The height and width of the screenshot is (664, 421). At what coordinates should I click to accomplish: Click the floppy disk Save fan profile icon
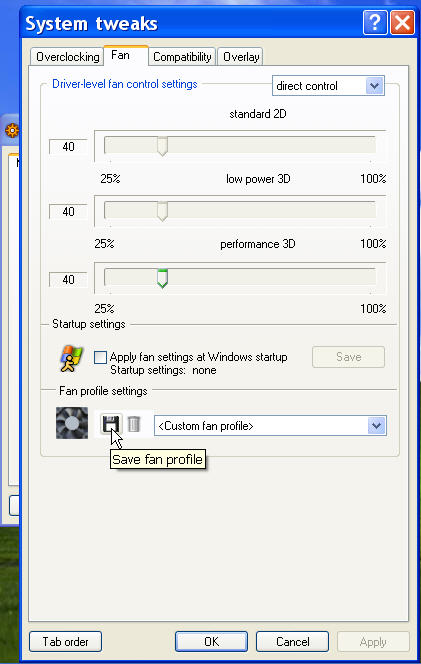tap(111, 424)
